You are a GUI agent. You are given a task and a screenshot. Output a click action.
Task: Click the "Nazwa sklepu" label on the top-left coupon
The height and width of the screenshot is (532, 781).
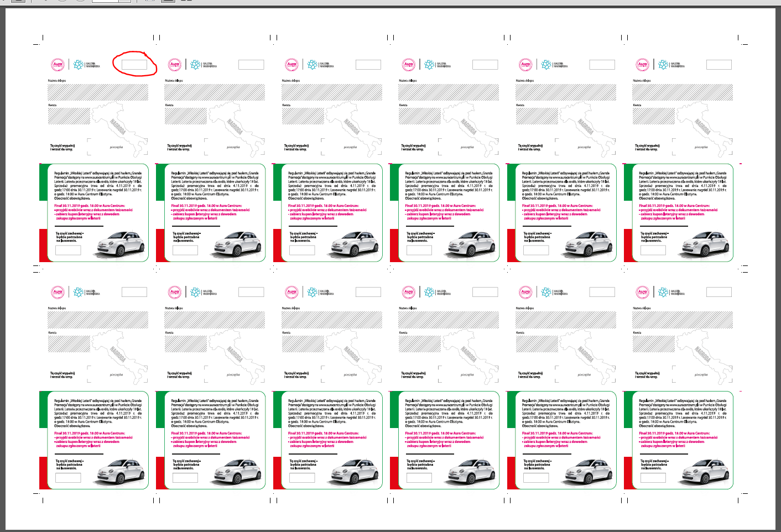tap(57, 81)
